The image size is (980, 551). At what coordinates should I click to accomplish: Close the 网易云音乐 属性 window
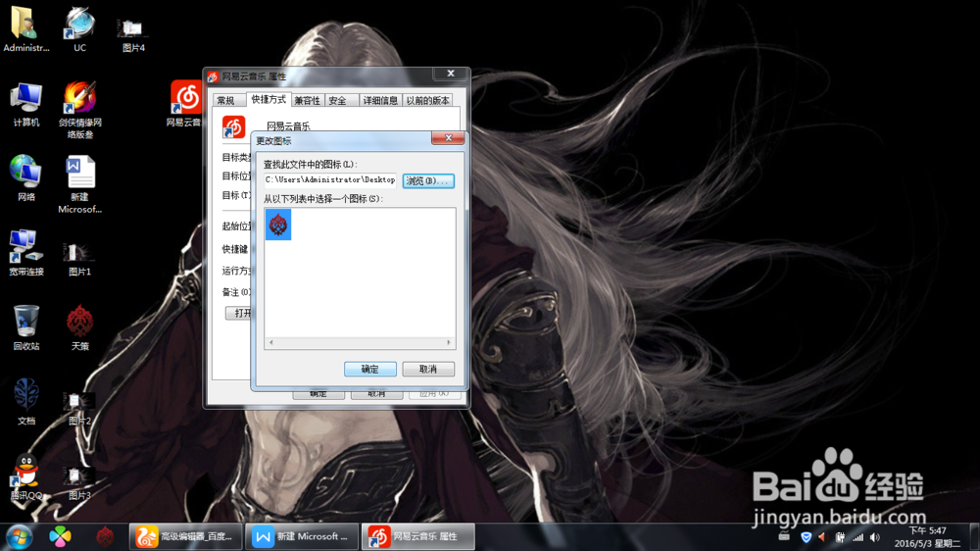coord(451,74)
